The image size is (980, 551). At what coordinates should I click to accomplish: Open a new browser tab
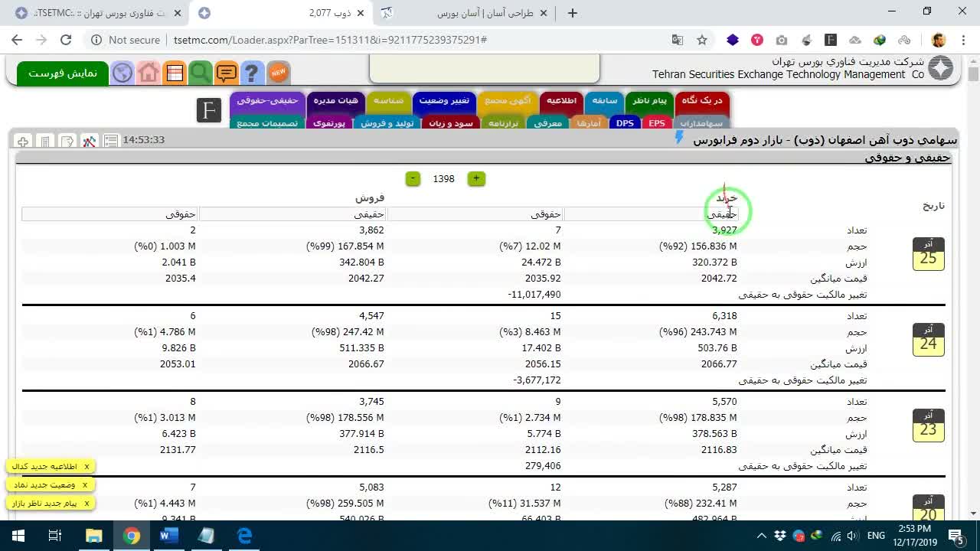[x=573, y=13]
